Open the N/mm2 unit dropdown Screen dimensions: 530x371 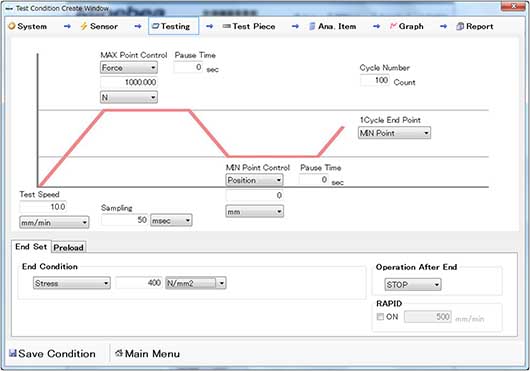pos(196,283)
